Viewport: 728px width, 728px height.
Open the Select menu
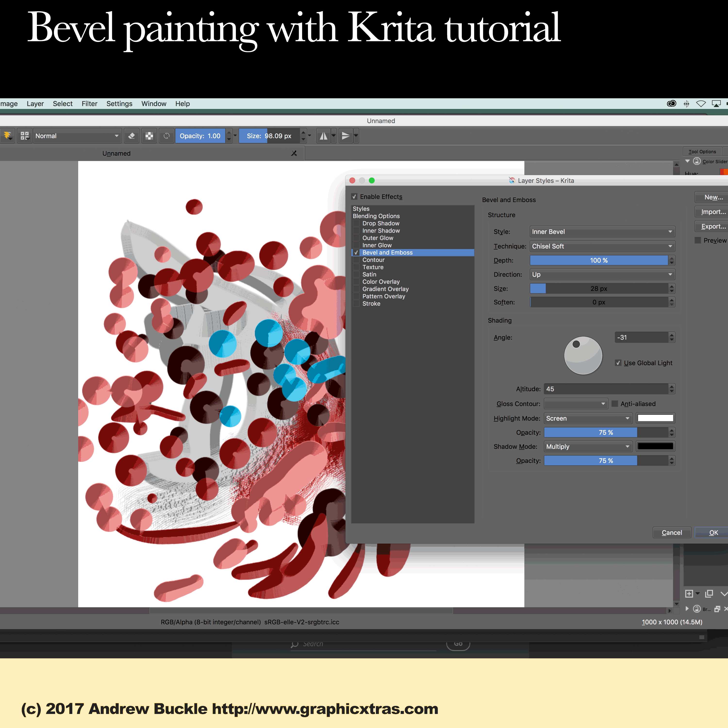coord(63,104)
